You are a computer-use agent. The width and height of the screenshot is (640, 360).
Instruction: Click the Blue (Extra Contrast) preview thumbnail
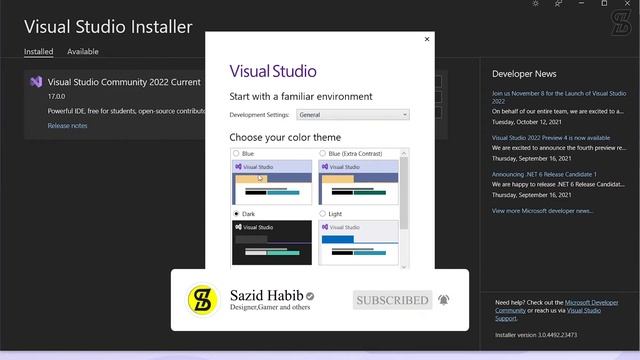point(358,182)
